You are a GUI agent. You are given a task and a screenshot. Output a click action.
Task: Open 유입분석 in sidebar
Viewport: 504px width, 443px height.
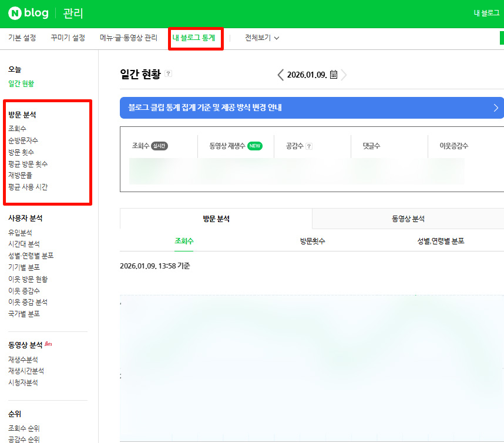point(20,233)
